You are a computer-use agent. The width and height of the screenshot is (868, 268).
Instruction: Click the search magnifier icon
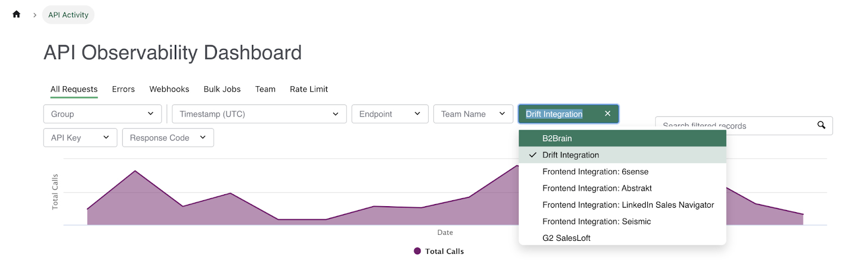coord(821,125)
